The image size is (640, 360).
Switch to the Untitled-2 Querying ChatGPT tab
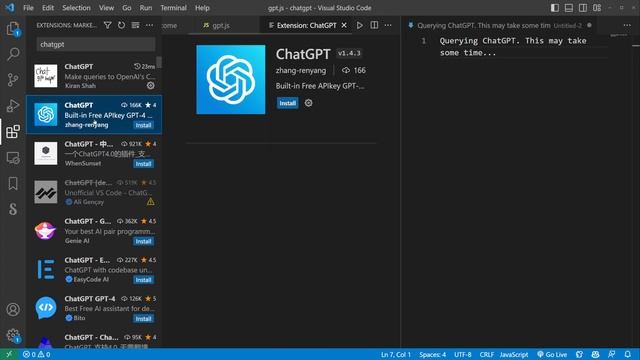499,25
